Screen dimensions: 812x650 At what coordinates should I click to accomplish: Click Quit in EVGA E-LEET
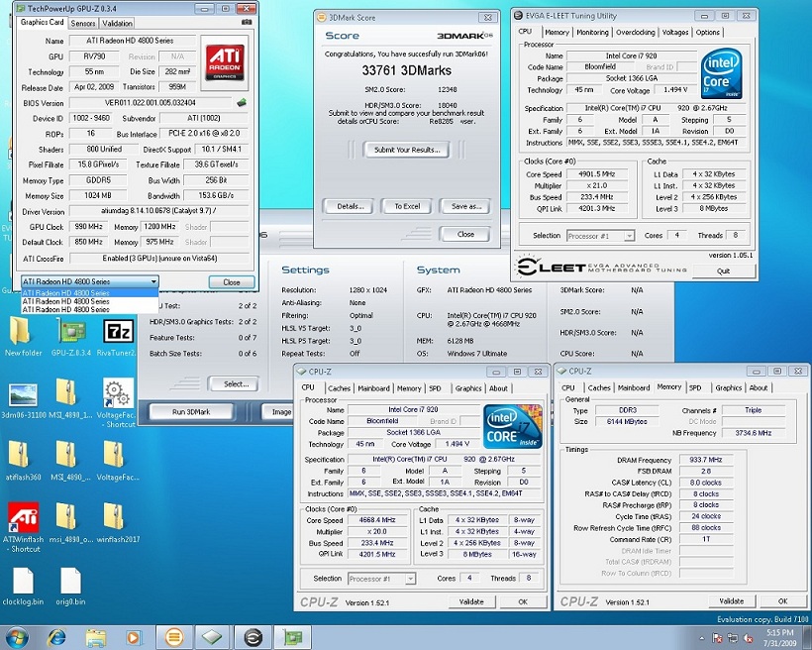pyautogui.click(x=724, y=271)
